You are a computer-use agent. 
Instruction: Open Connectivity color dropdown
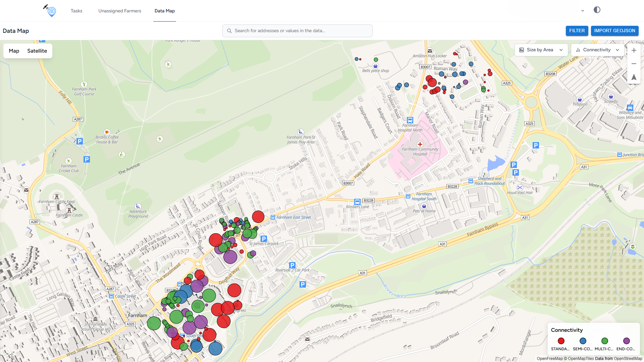click(597, 50)
